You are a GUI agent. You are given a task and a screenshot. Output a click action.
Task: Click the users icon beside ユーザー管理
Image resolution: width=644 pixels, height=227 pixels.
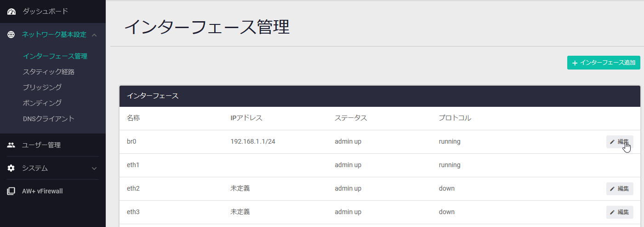click(x=11, y=145)
